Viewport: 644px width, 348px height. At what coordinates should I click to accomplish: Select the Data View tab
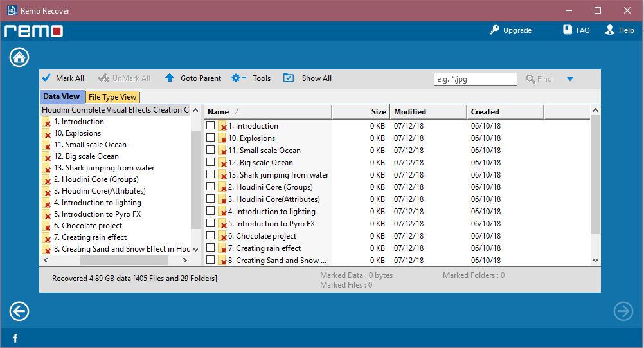click(62, 96)
